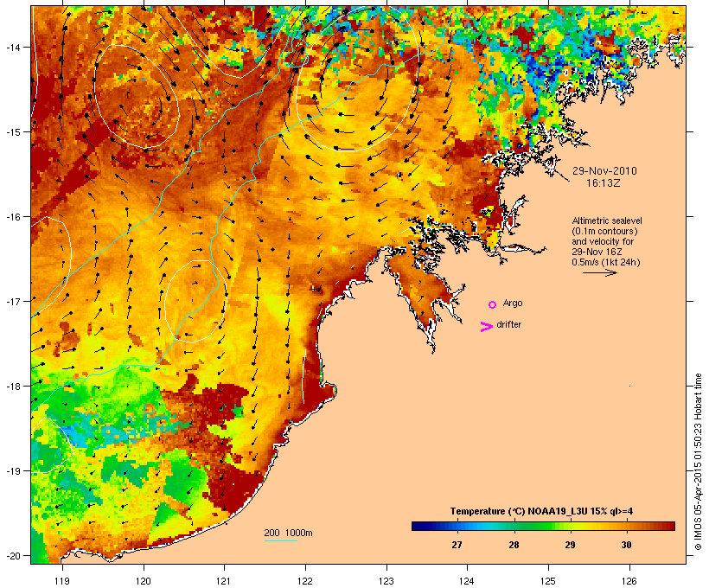
Task: Click the '29' colorbar tick value
Action: pyautogui.click(x=570, y=545)
